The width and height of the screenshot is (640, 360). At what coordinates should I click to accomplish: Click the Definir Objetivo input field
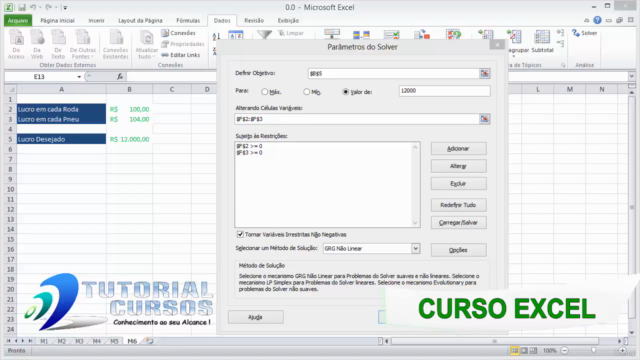click(x=393, y=73)
